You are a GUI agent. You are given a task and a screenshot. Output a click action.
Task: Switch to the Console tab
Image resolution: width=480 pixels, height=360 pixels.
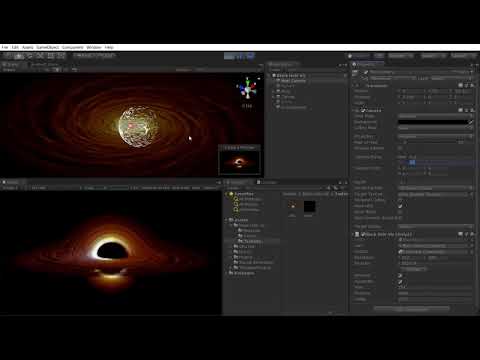[267, 182]
